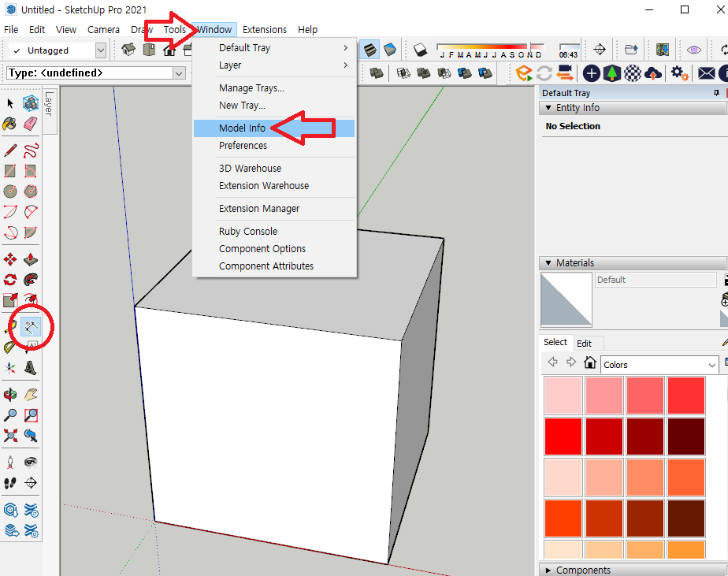
Task: Open the Enscape asset library tree icon
Action: 612,73
